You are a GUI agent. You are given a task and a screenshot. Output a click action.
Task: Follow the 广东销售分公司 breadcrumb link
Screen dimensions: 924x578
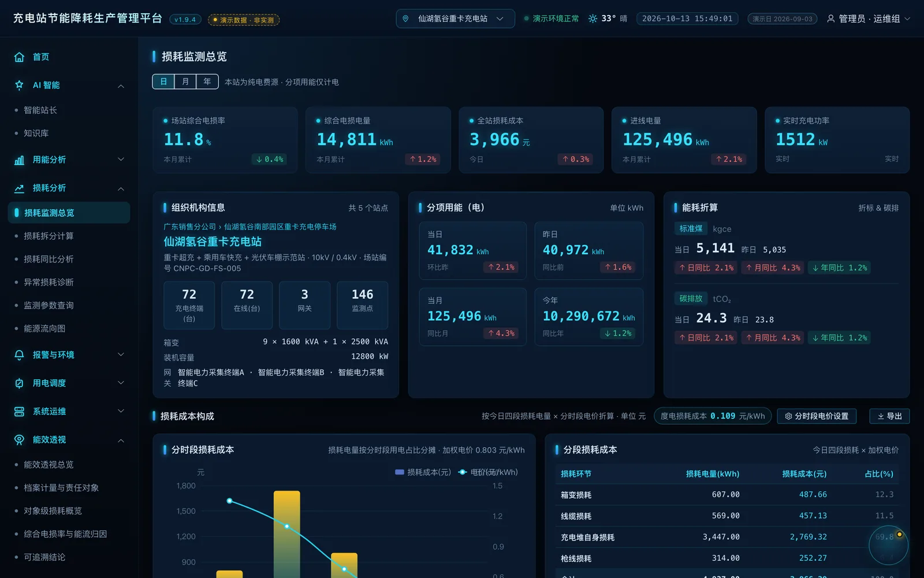[x=189, y=227]
